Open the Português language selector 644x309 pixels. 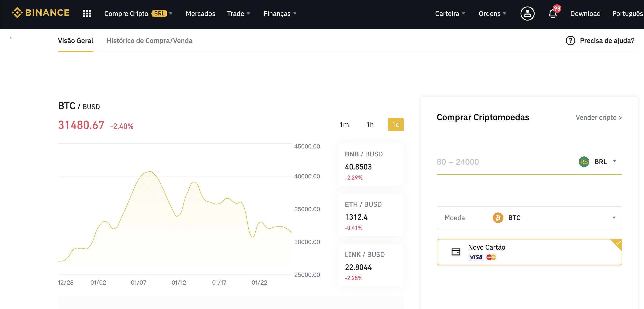pyautogui.click(x=628, y=14)
